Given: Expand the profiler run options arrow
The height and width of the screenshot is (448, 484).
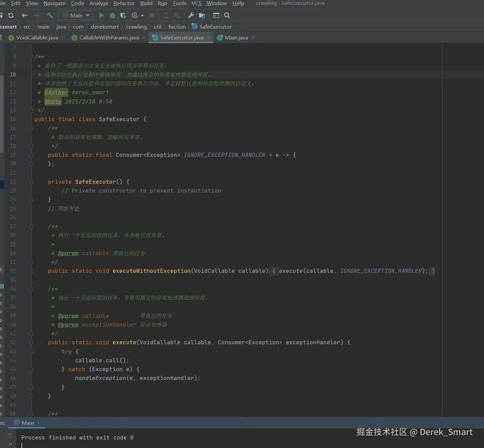Looking at the screenshot, I should (142, 16).
